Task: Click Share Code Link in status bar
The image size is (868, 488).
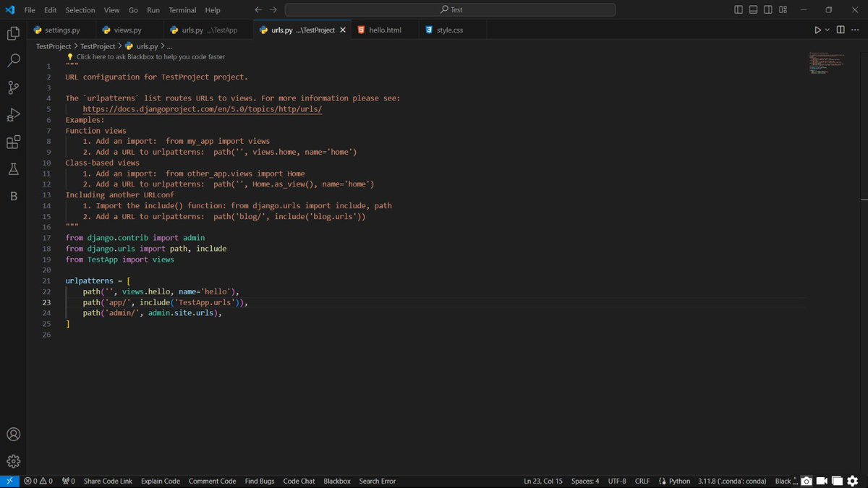Action: (108, 481)
